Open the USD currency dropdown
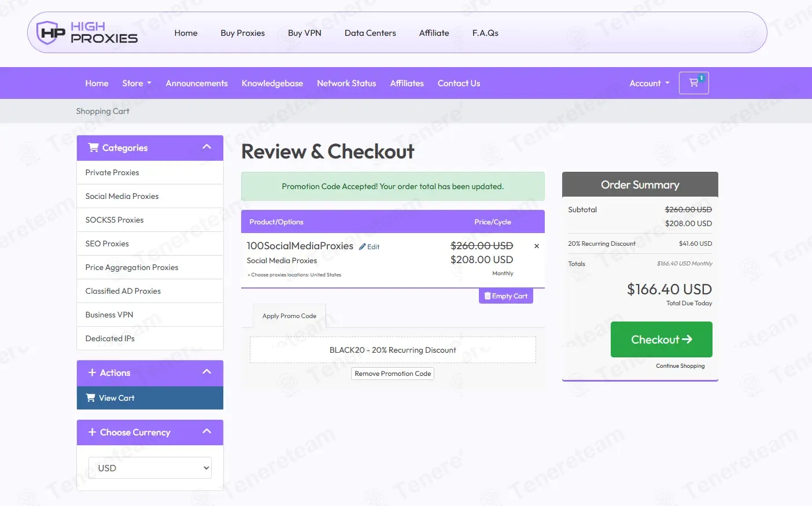The width and height of the screenshot is (812, 506). (150, 468)
